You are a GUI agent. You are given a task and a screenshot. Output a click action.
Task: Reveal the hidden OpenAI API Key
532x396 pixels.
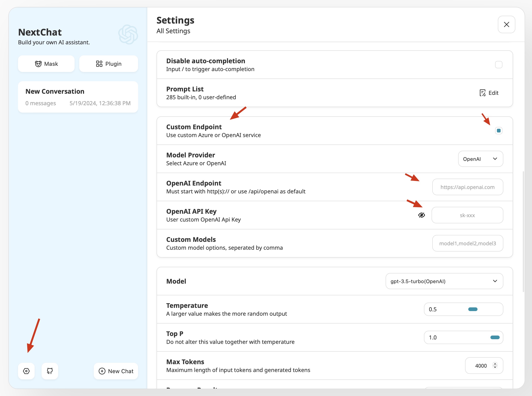[x=422, y=215]
